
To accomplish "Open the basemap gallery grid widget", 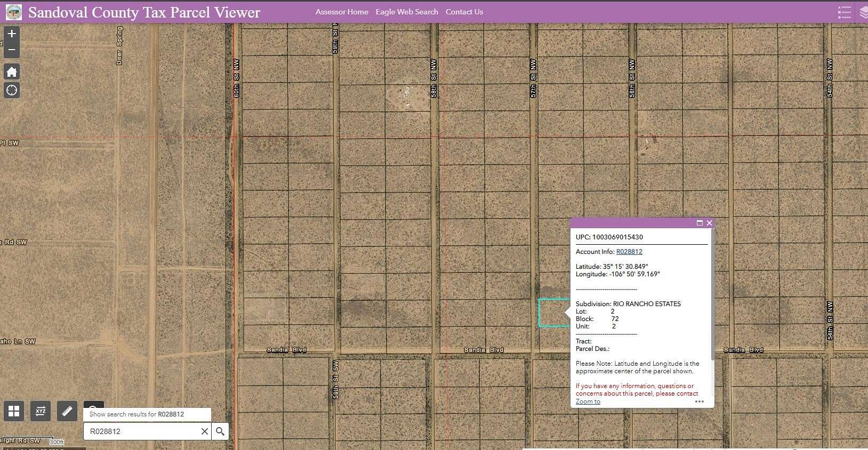I will click(14, 411).
